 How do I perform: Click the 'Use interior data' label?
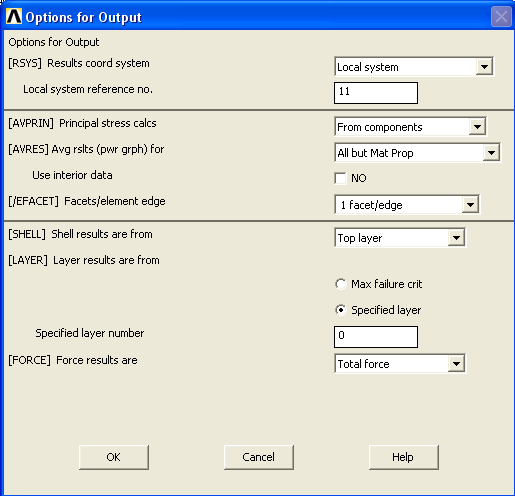[x=72, y=175]
